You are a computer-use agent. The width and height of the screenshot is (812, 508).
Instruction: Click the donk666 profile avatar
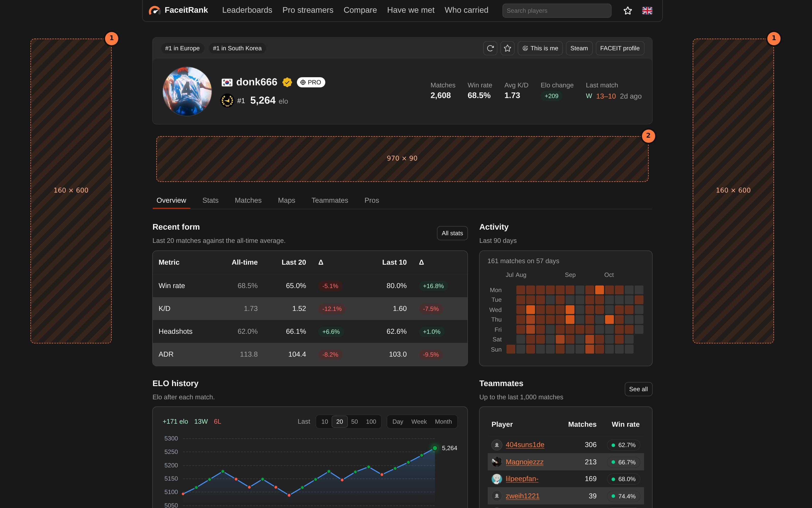[x=187, y=91]
